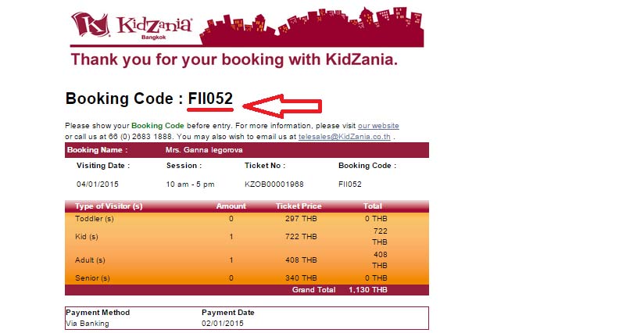644x333 pixels.
Task: Click the KidZania Bangkok wordmark
Action: (154, 27)
